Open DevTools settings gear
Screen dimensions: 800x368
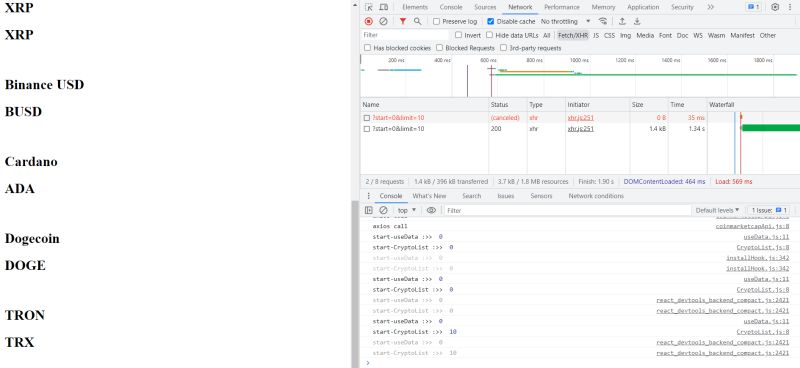coord(775,7)
